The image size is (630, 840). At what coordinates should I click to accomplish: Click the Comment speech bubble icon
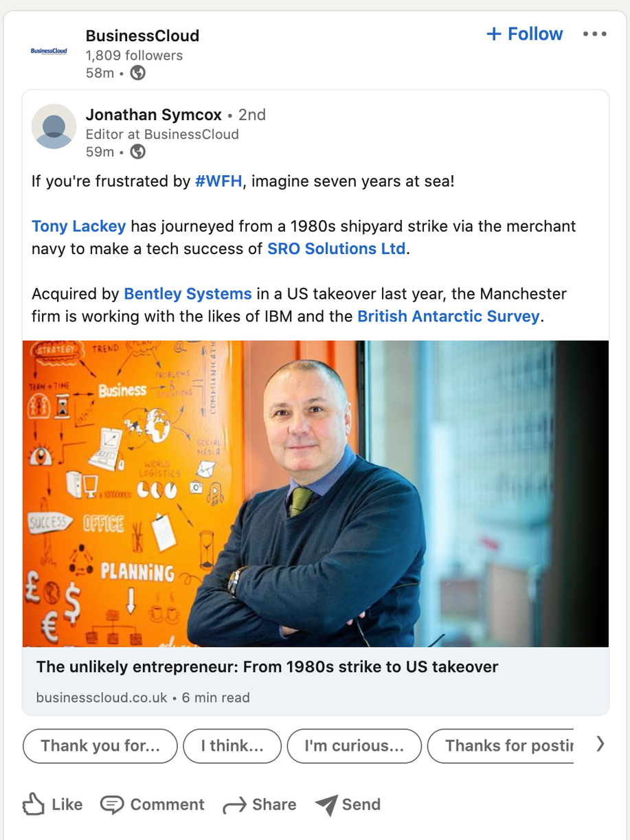(112, 804)
